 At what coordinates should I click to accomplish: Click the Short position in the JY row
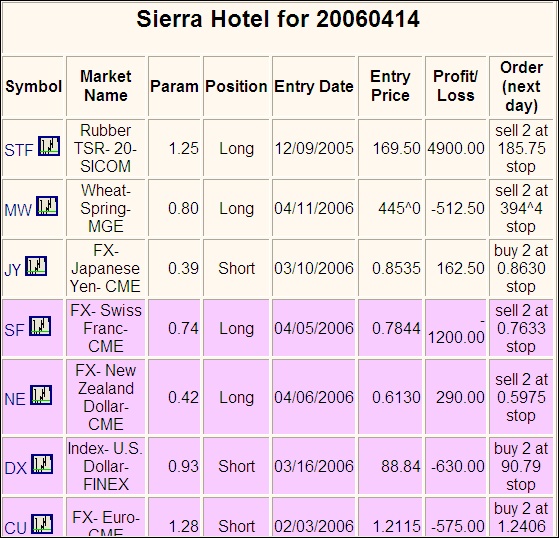pyautogui.click(x=236, y=268)
